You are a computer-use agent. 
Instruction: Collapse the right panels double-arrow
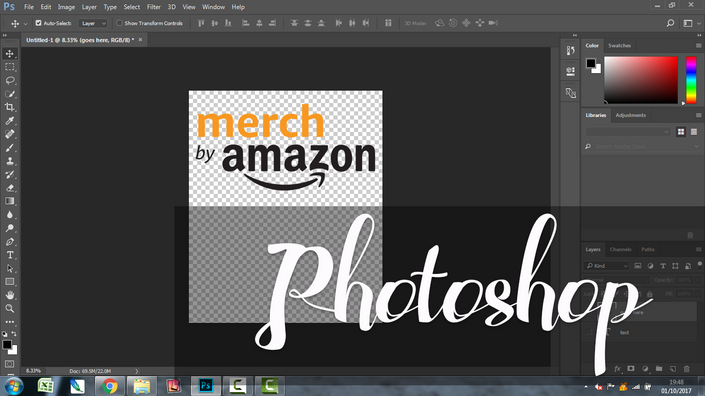[x=699, y=35]
